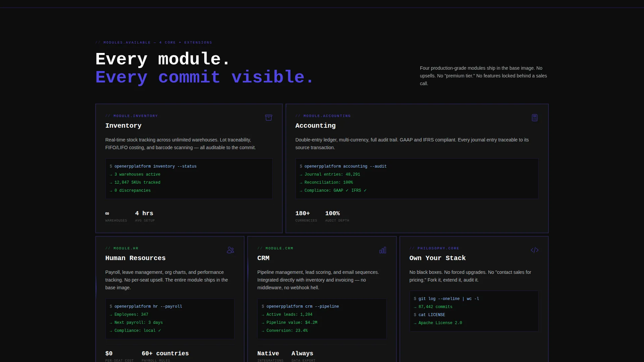Image resolution: width=644 pixels, height=362 pixels.
Task: Click 'Journal entries: 48,291' line
Action: pos(332,174)
